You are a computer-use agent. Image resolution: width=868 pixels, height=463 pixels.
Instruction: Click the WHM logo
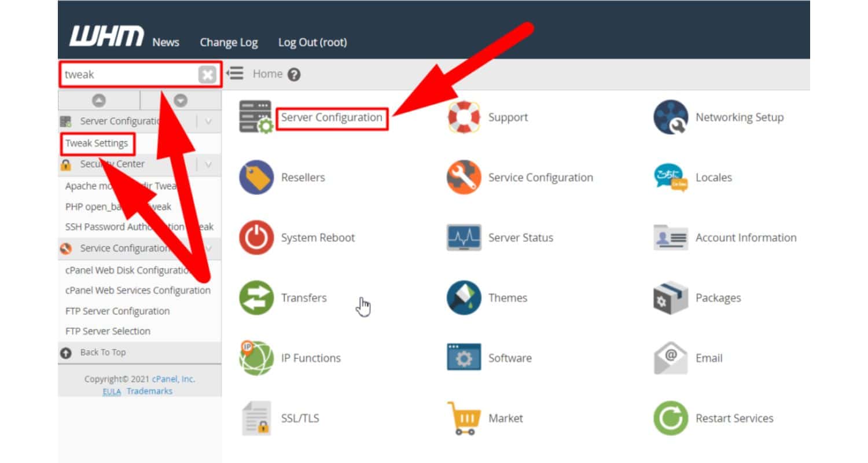[x=106, y=36]
